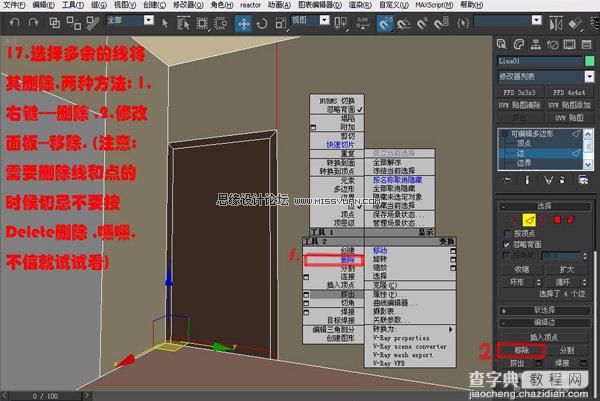This screenshot has width=600, height=401.
Task: Click the Pin Stack icon
Action: coord(508,180)
